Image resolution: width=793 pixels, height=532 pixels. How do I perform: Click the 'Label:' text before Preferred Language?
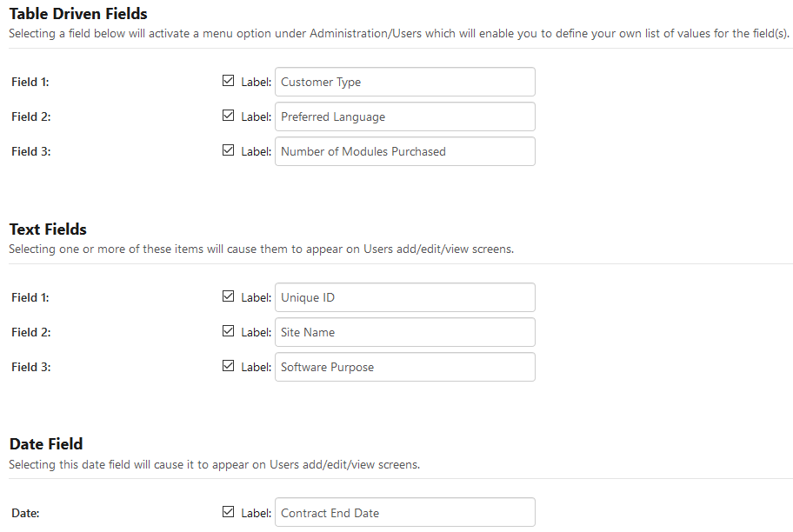[257, 116]
